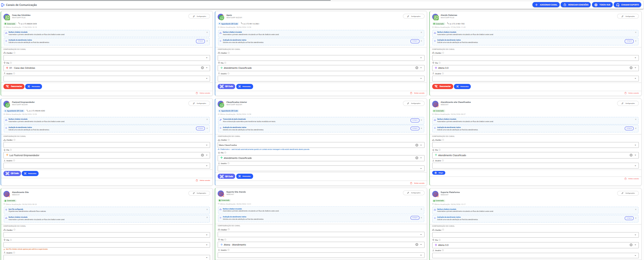Click the Suporte Site Atendo webchat avatar
Image resolution: width=644 pixels, height=260 pixels.
point(221,194)
